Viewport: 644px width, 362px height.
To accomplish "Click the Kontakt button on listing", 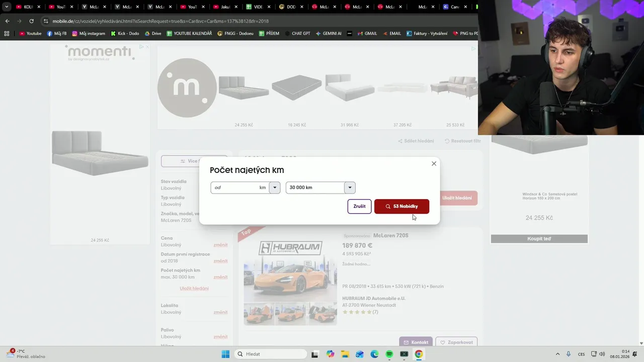I will pos(416,342).
